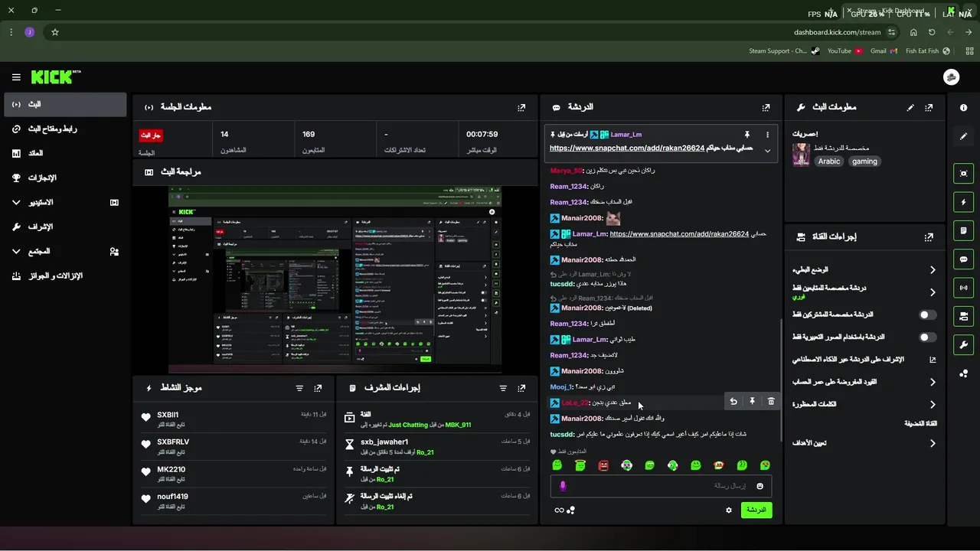This screenshot has height=551, width=980.
Task: Click the infinity icon below the chat input
Action: [559, 510]
